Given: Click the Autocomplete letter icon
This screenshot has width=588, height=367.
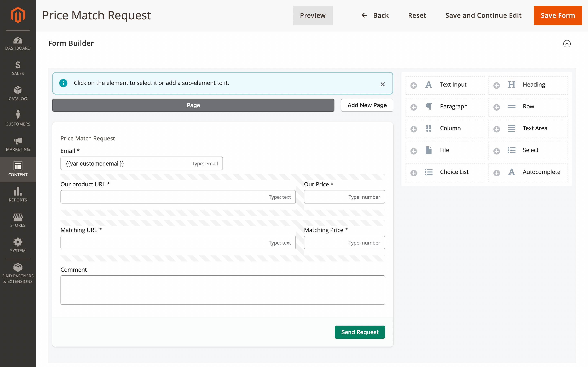Looking at the screenshot, I should pyautogui.click(x=512, y=172).
